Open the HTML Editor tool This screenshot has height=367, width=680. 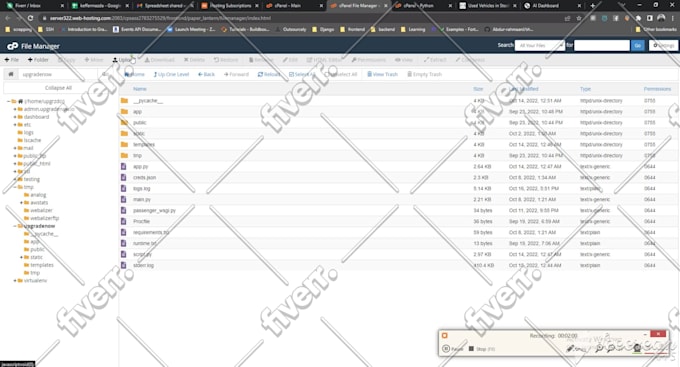click(x=324, y=60)
